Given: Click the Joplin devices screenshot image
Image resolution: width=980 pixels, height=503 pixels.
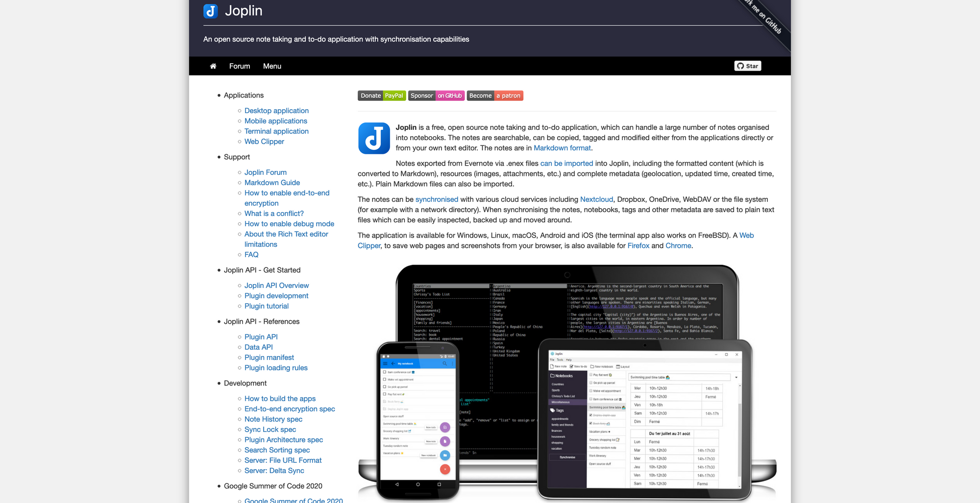Looking at the screenshot, I should (567, 382).
